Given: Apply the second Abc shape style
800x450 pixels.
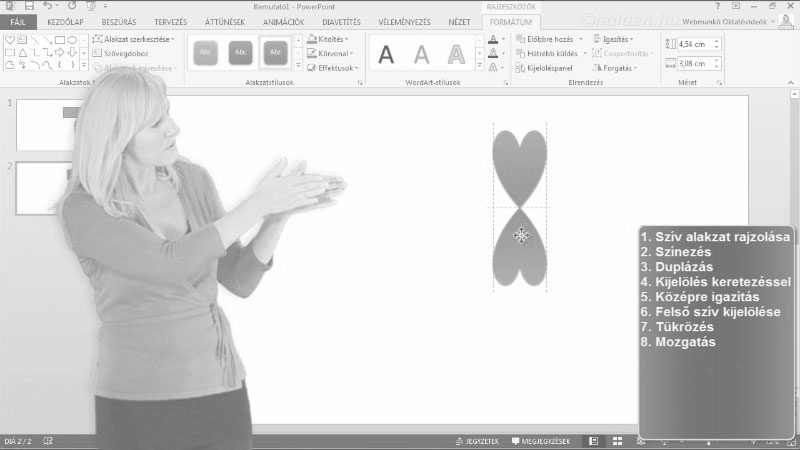Looking at the screenshot, I should [x=240, y=53].
